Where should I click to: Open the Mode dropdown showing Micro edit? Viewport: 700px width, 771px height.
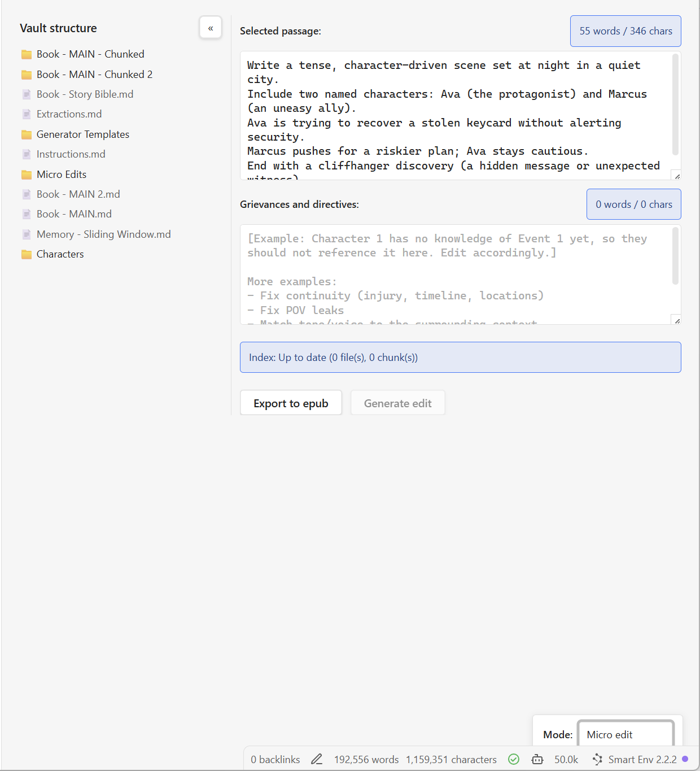point(625,734)
